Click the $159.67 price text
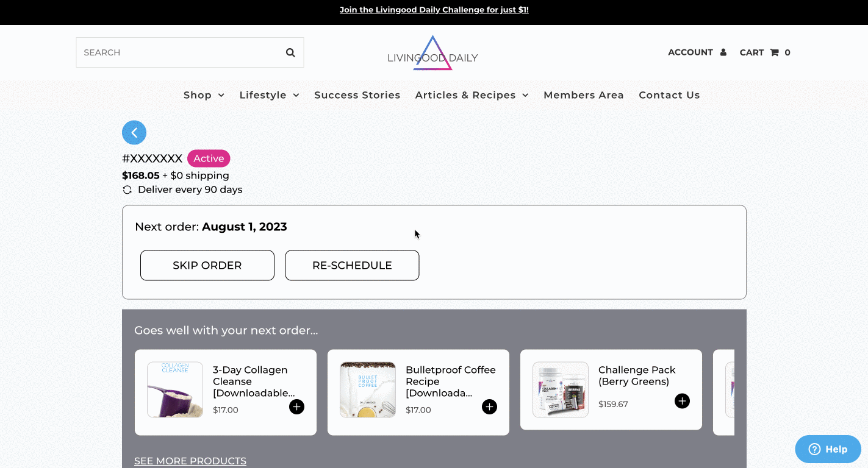The width and height of the screenshot is (868, 468). point(613,404)
